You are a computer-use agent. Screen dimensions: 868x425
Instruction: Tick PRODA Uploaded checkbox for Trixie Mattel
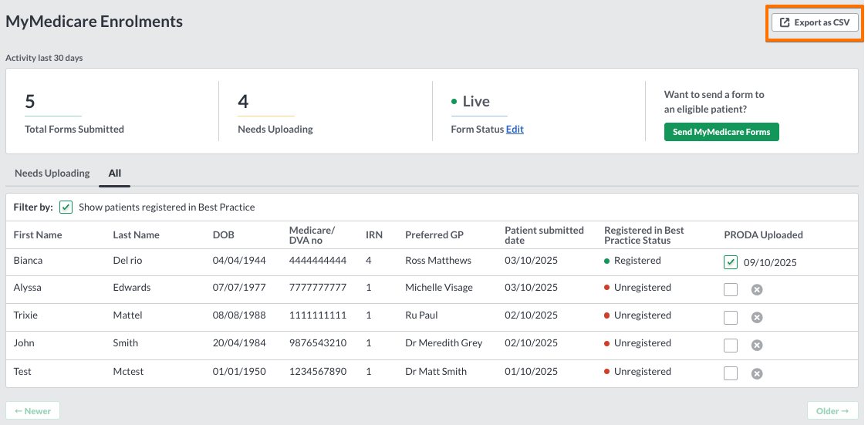tap(731, 317)
